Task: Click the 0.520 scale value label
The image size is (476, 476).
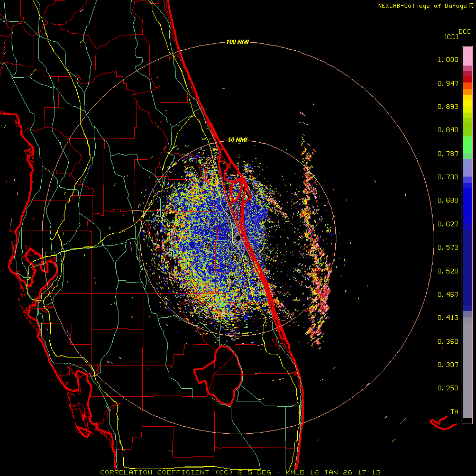Action: 448,271
